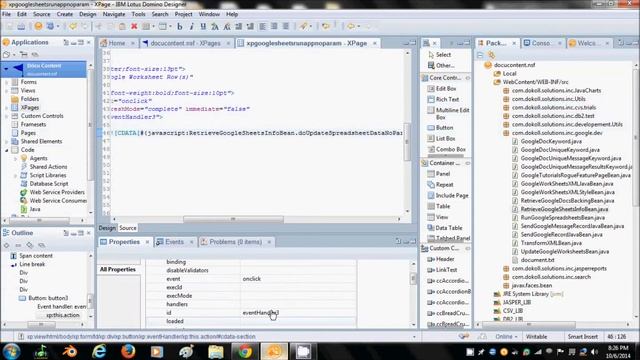Open Custom Controls in Applications navigator
640x360 pixels.
pyautogui.click(x=42, y=116)
